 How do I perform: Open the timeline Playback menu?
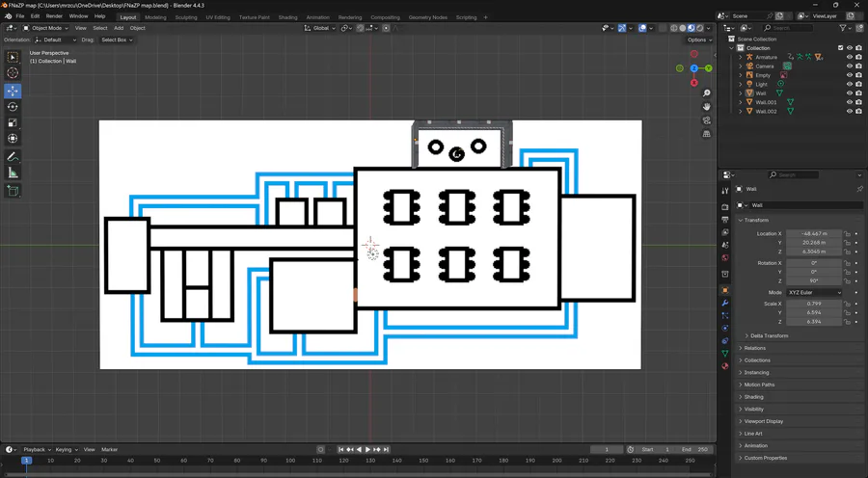point(37,450)
